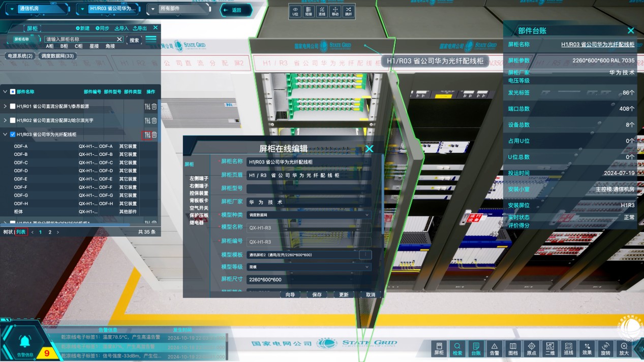Filter by 调度数据网(33) tag

[57, 56]
